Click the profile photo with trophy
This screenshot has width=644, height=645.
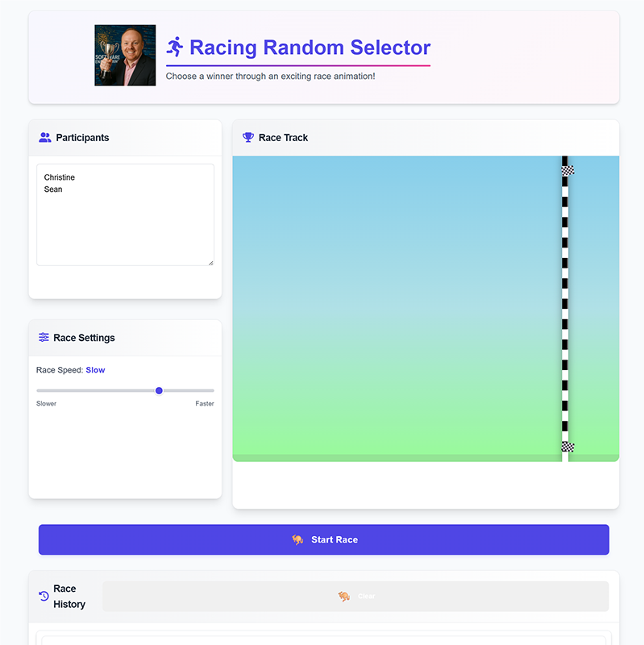click(x=125, y=55)
